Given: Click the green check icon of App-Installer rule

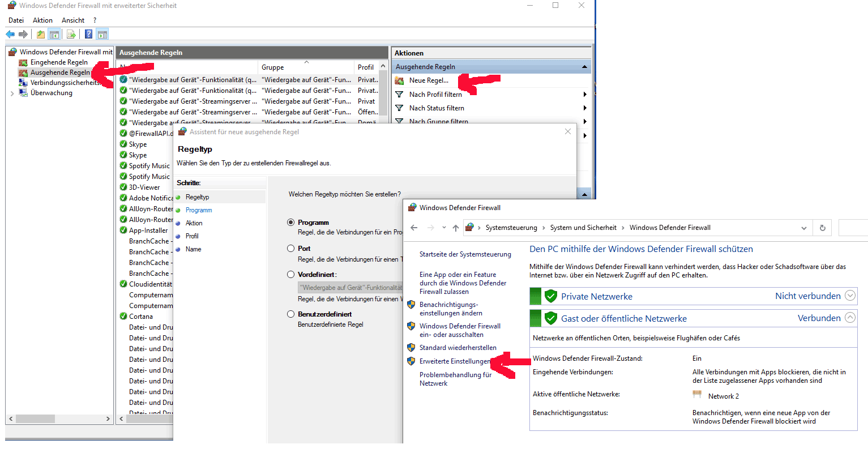Looking at the screenshot, I should [x=123, y=230].
